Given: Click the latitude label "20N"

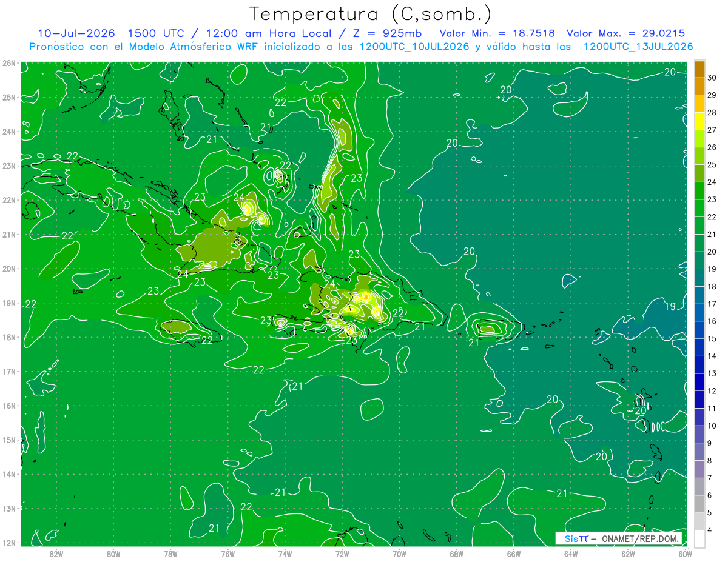Looking at the screenshot, I should click(x=8, y=269).
